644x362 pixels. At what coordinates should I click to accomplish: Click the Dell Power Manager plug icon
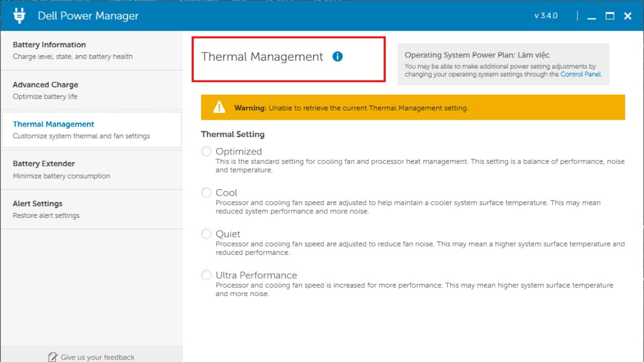(19, 16)
